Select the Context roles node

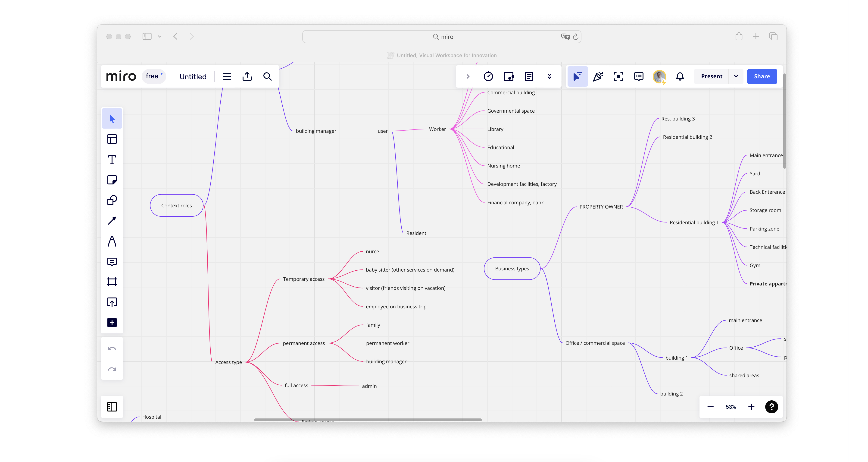[x=177, y=205]
